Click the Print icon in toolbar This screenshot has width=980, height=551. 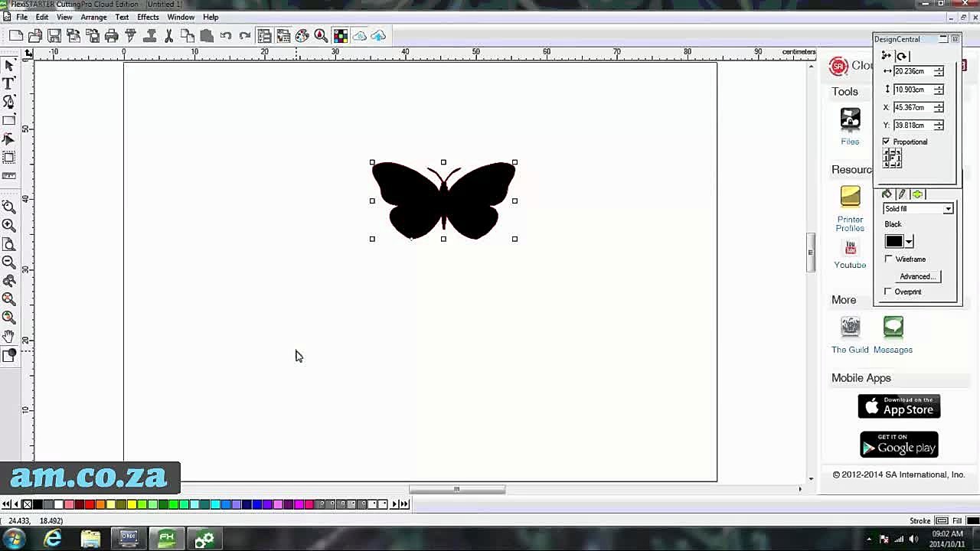click(112, 36)
